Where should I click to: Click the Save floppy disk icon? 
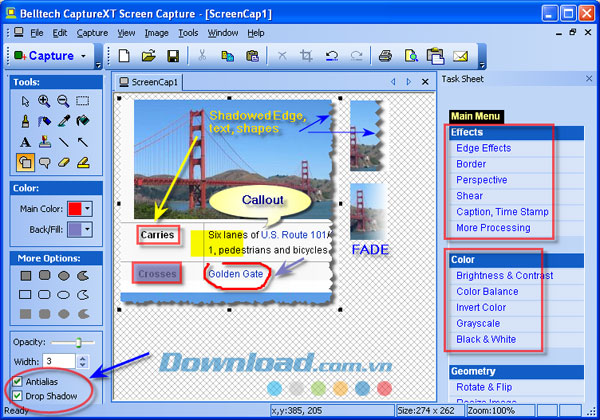coord(172,56)
